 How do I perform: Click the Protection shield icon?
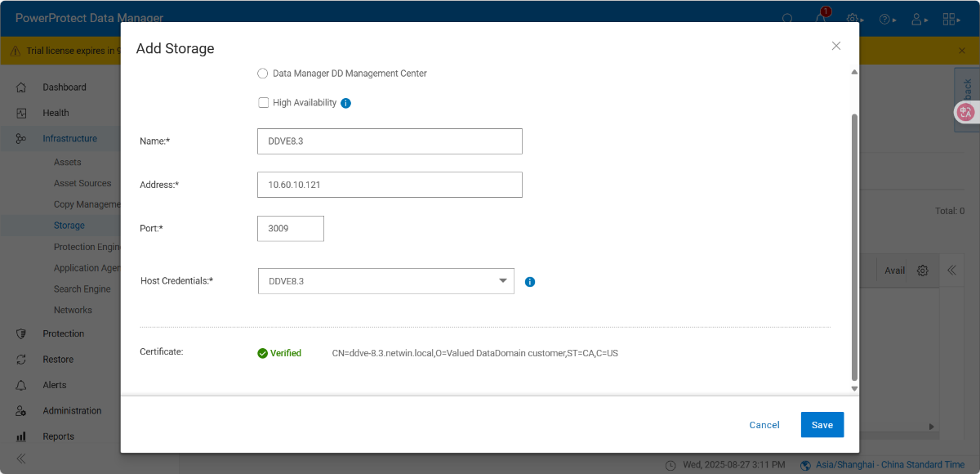pyautogui.click(x=21, y=333)
